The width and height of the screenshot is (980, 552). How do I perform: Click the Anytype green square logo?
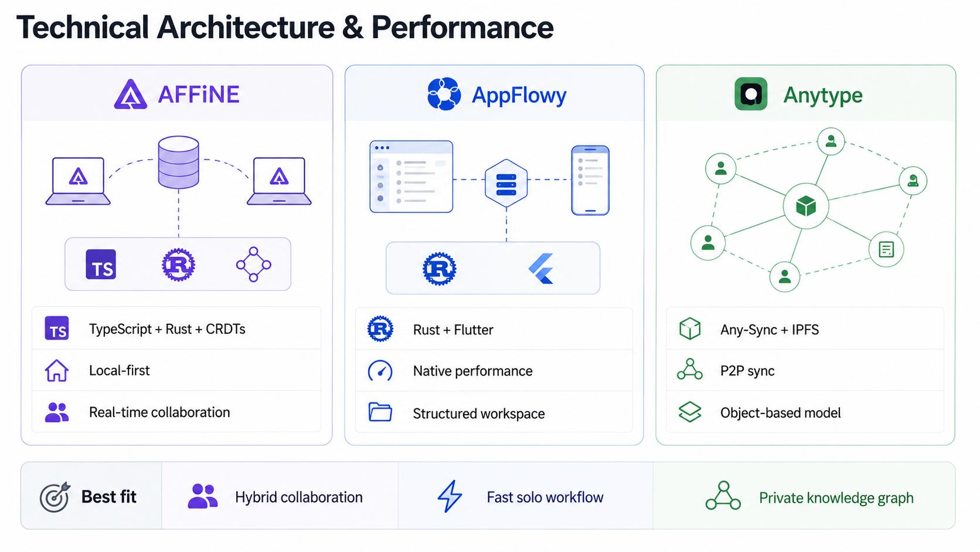(x=751, y=94)
